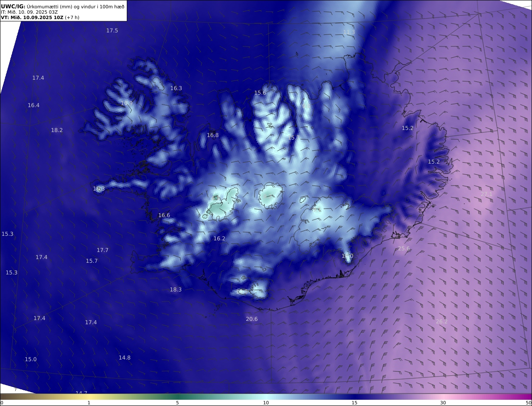Click the 16.4 value on the map
Viewport: 532px width, 406px height.
click(34, 105)
